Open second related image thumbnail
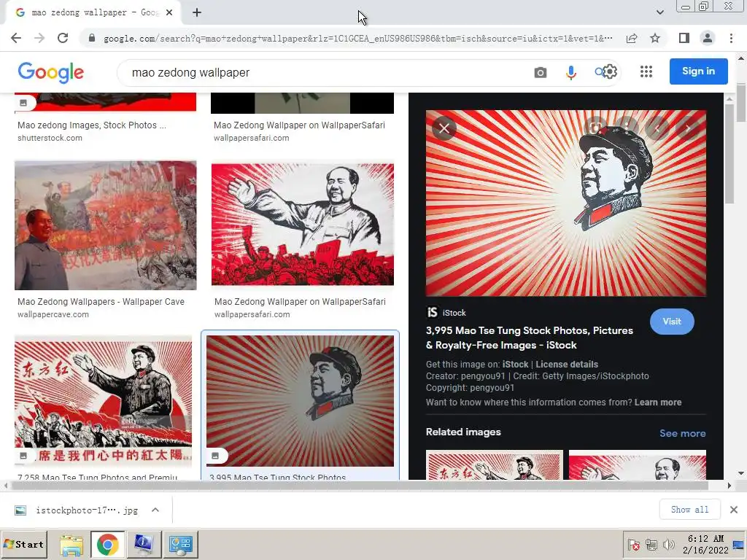 [x=638, y=464]
